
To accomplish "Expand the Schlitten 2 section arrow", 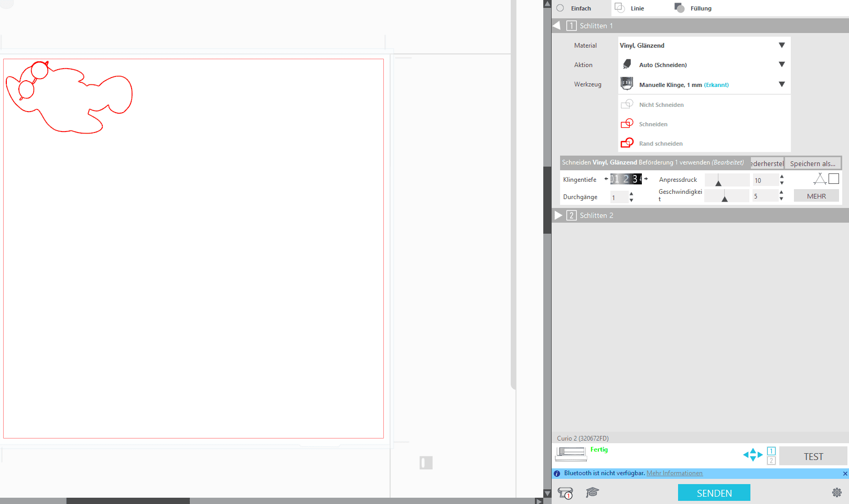I will (558, 215).
